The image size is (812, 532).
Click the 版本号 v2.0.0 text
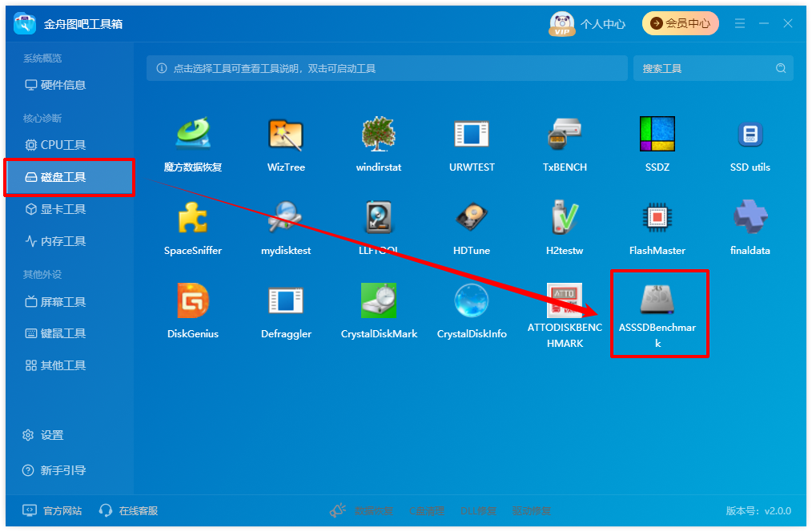click(x=758, y=511)
